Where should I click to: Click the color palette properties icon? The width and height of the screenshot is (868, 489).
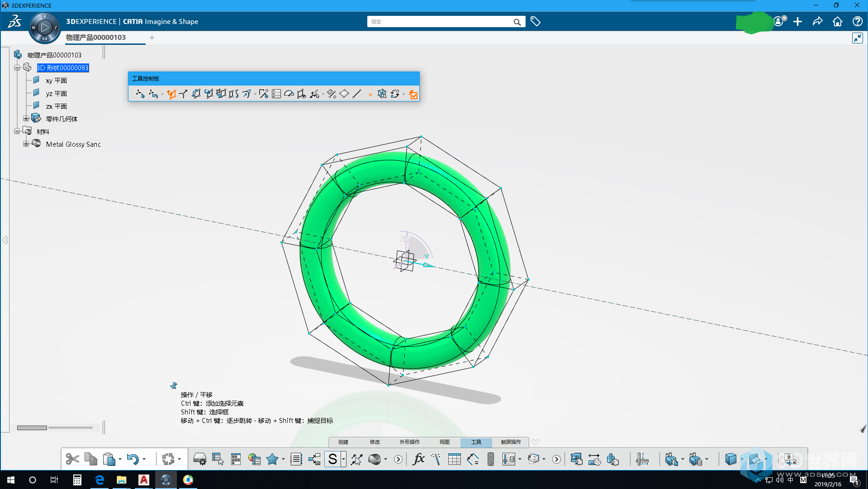pos(255,459)
